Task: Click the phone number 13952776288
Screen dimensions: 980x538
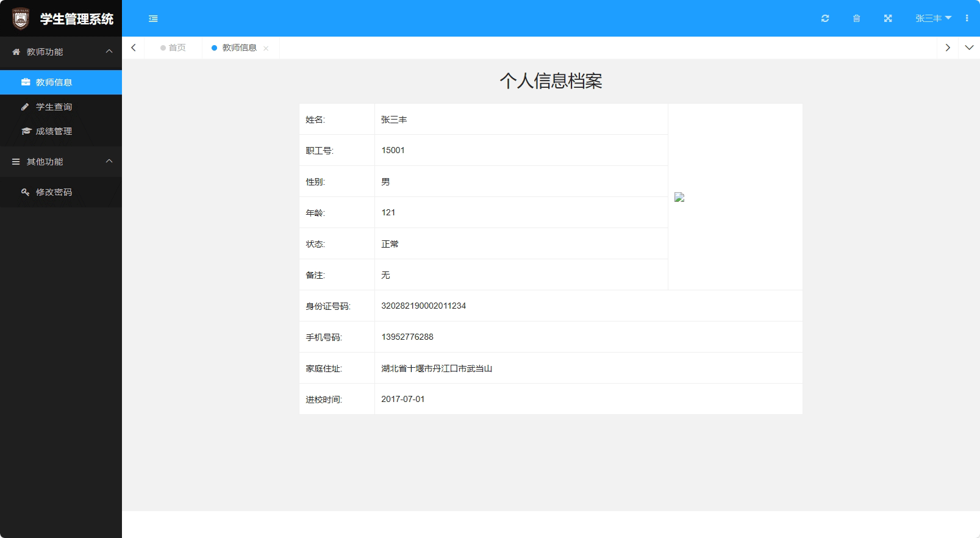Action: coord(407,337)
